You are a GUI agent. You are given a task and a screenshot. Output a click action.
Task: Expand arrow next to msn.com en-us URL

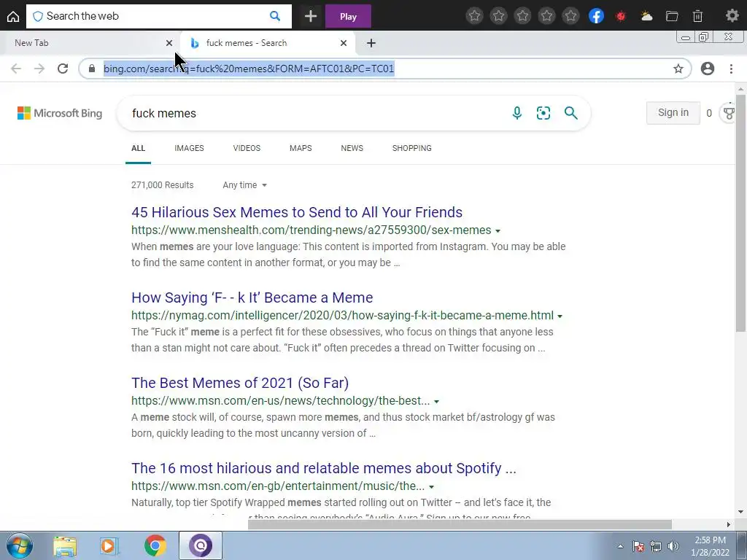436,402
